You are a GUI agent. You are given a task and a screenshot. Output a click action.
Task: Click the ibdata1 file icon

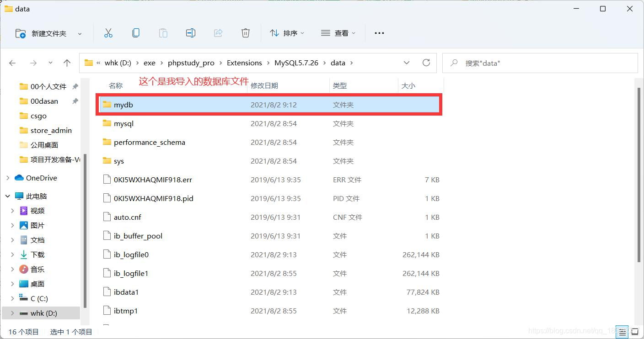pyautogui.click(x=107, y=292)
